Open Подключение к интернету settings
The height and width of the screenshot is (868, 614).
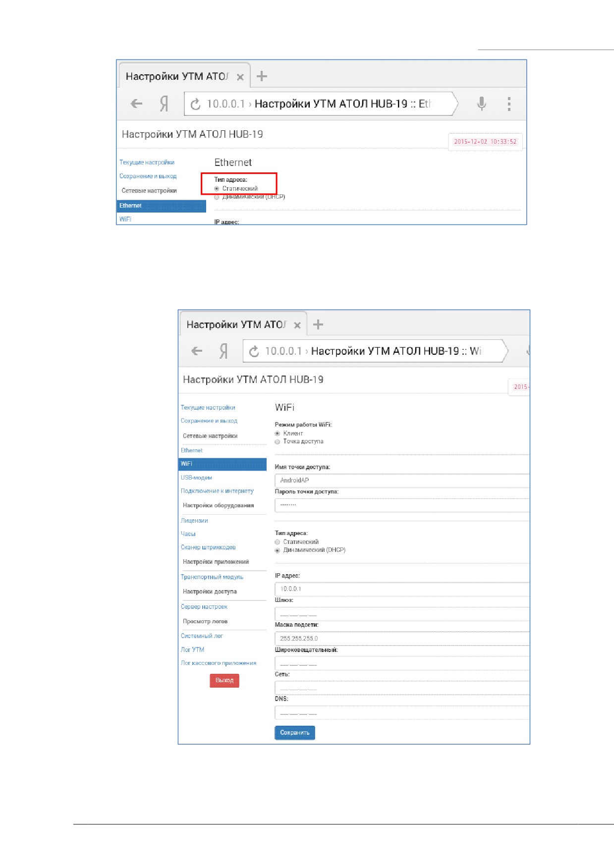point(217,491)
